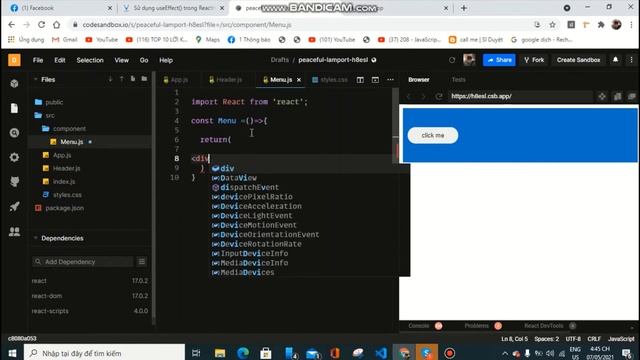Open GitHub icon in sidebar
The height and width of the screenshot is (360, 640).
tap(14, 182)
